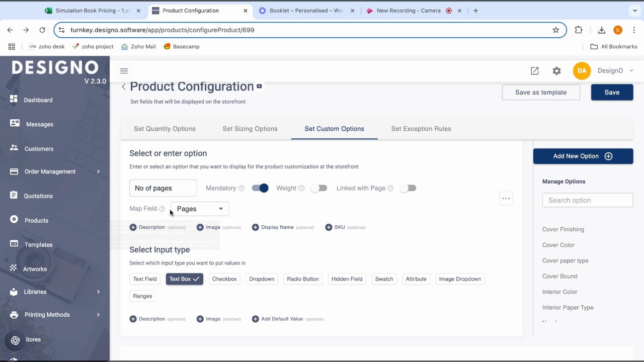The image size is (644, 362).
Task: Open the Set Exception Rules tab
Action: point(421,129)
